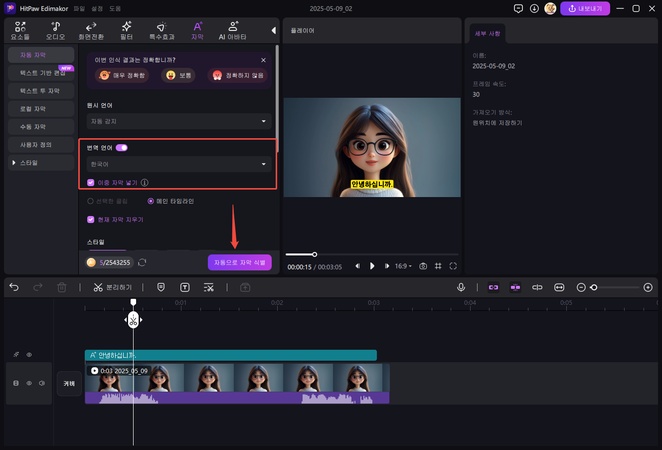Enter fullscreen preview in the player
The image size is (662, 450).
point(452,266)
